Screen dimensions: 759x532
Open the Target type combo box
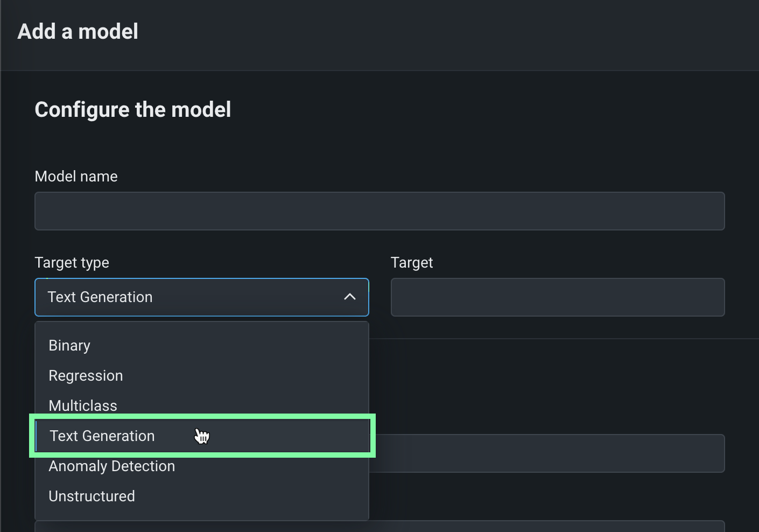point(188,297)
